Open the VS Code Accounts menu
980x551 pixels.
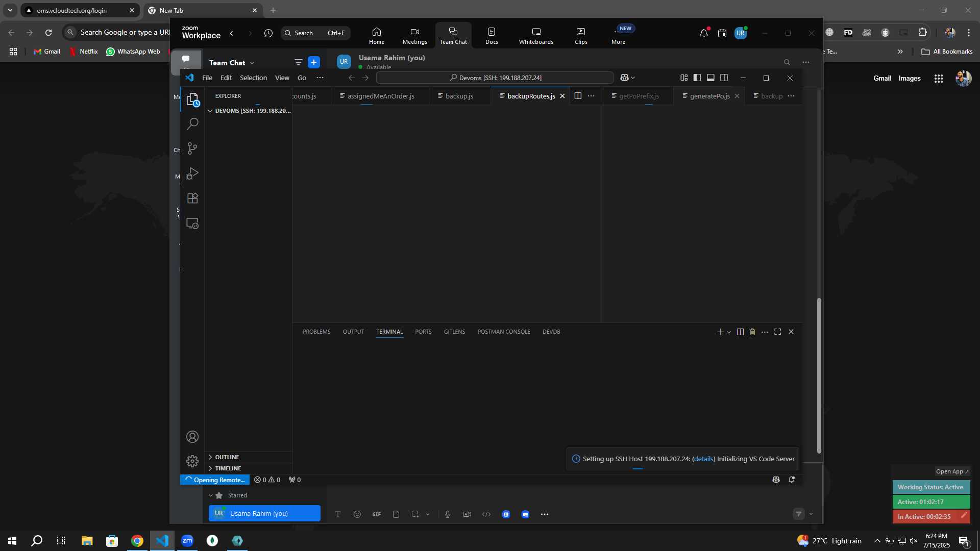tap(192, 437)
